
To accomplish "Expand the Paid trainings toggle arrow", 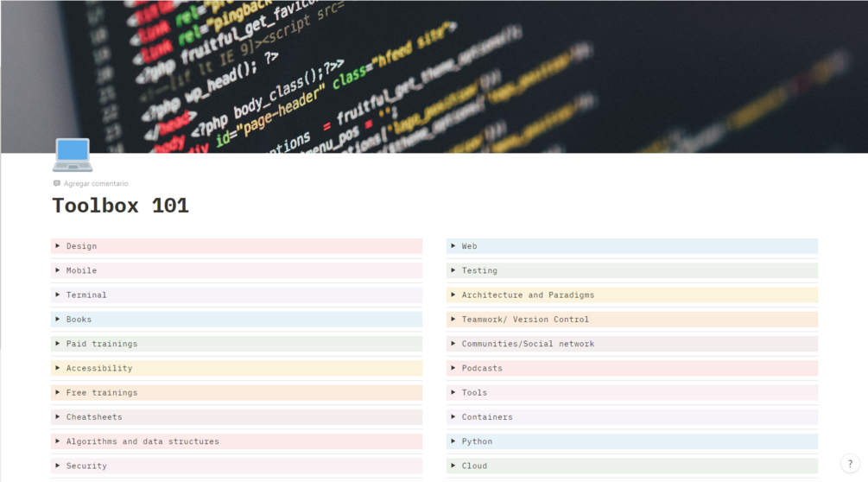I will coord(58,343).
